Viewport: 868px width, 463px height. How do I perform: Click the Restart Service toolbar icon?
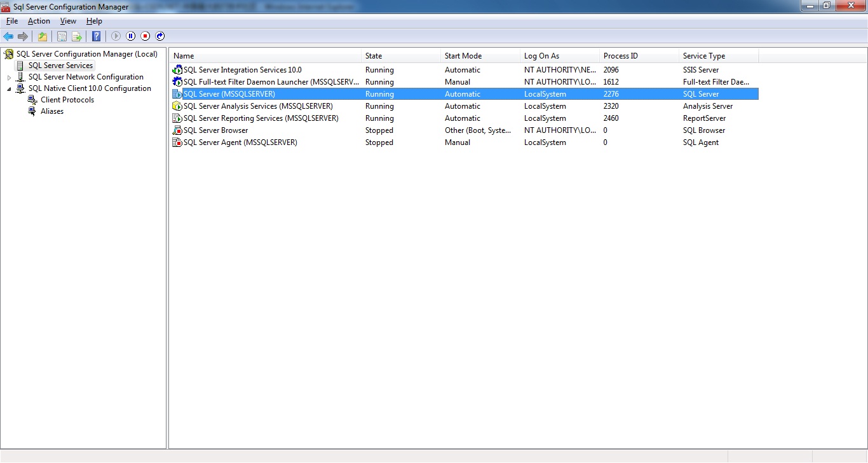pyautogui.click(x=160, y=36)
